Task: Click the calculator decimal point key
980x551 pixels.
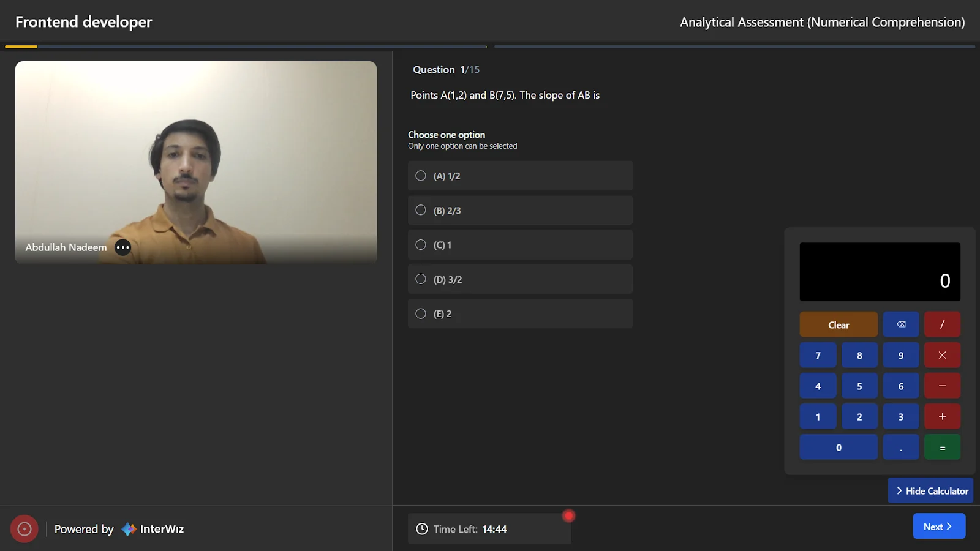Action: point(901,448)
